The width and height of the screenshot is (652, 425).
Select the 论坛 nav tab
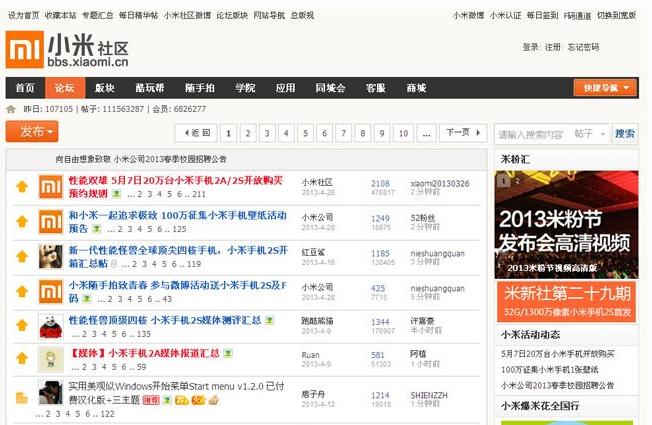click(65, 88)
